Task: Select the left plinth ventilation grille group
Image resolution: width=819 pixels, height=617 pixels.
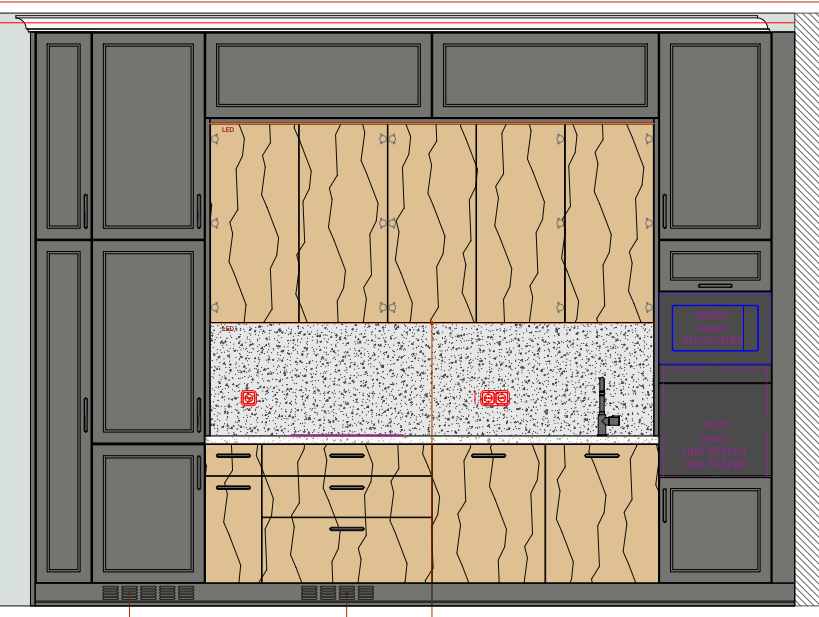Action: 148,593
